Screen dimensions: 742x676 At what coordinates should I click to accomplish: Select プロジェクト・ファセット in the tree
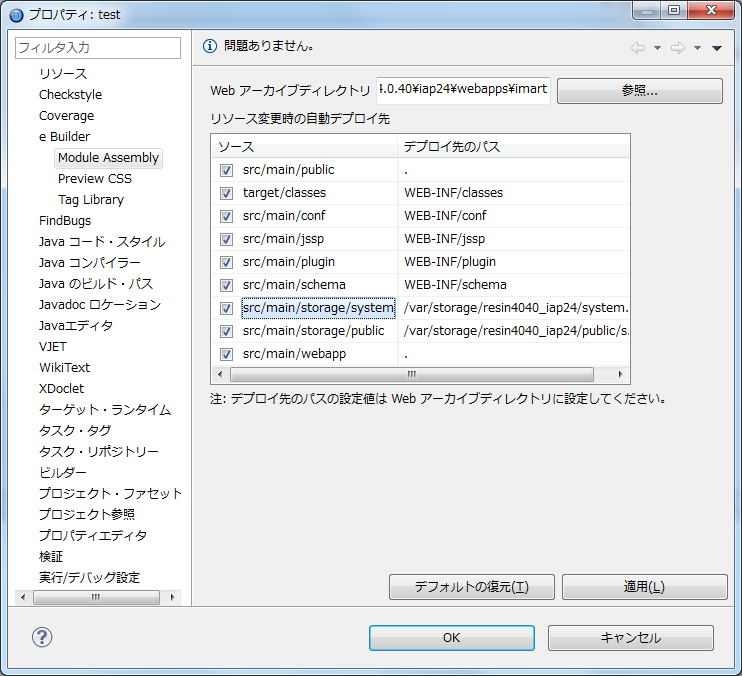click(110, 493)
